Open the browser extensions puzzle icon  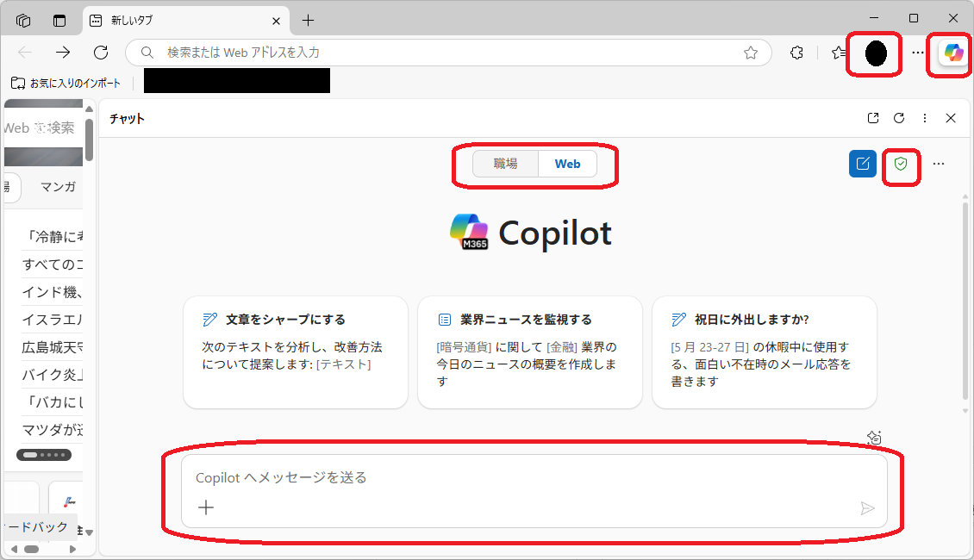coord(797,53)
